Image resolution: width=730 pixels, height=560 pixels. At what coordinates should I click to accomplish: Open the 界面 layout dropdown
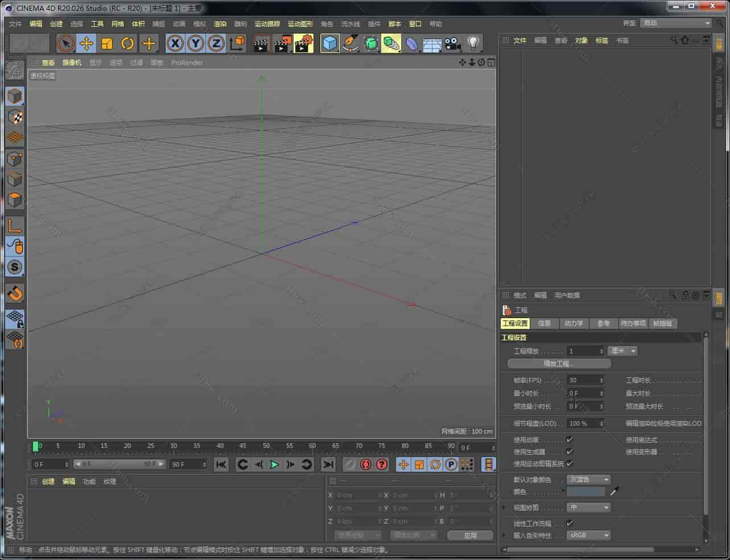pos(676,23)
